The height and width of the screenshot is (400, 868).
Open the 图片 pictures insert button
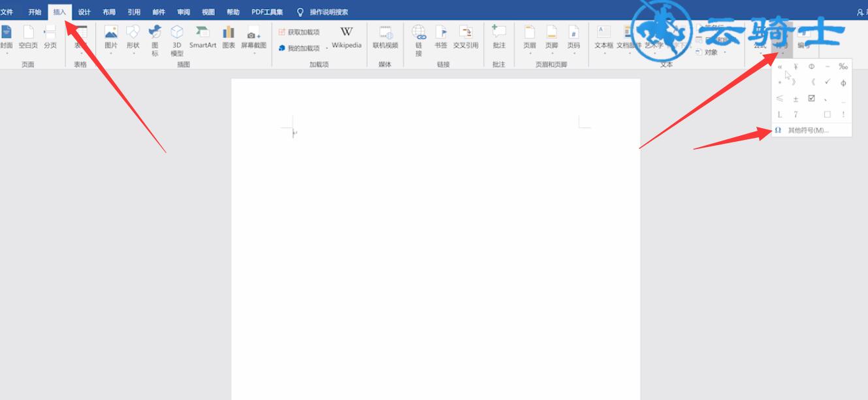tap(111, 38)
